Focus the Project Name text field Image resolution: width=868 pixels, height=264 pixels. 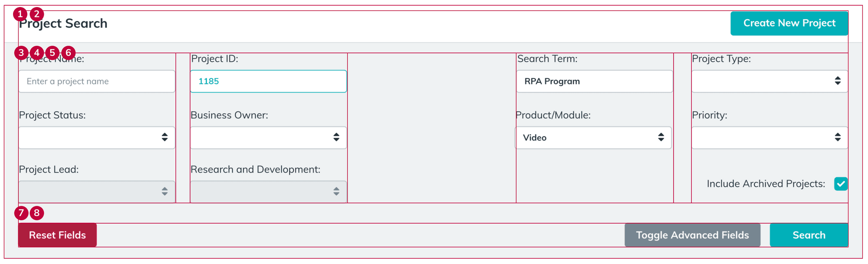tap(96, 81)
